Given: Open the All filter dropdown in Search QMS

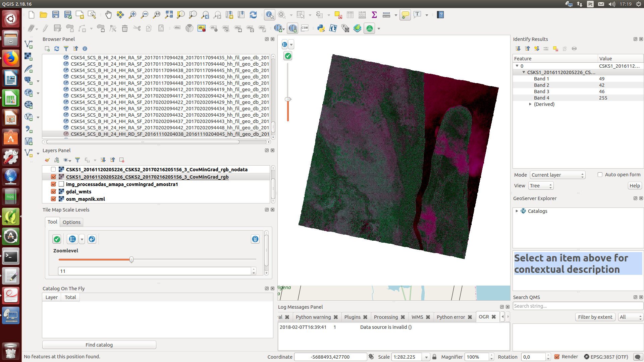Looking at the screenshot, I should (631, 317).
